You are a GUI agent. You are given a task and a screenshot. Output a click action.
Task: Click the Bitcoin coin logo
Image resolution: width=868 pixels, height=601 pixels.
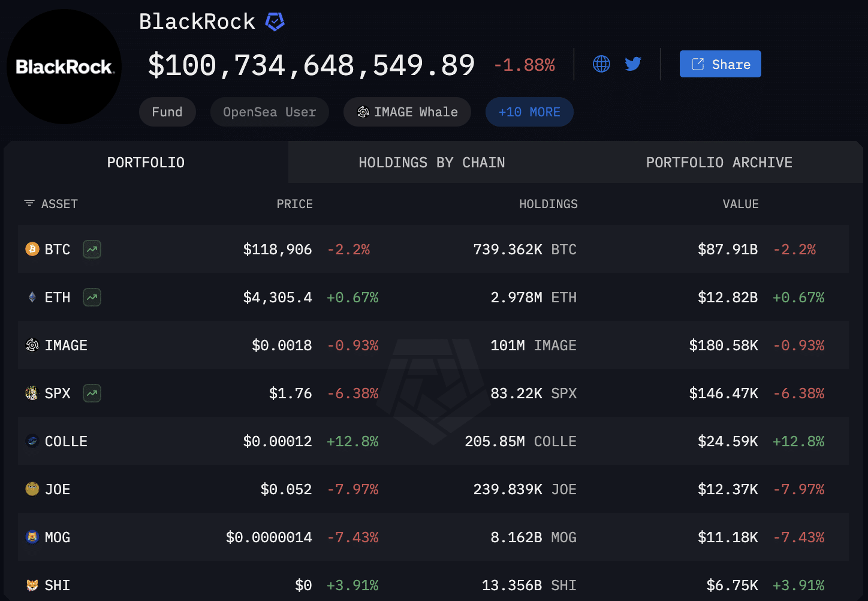click(32, 249)
